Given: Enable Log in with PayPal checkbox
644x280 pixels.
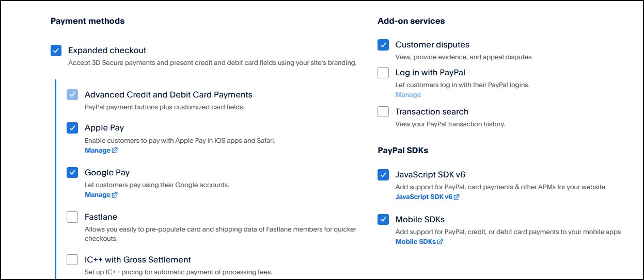Looking at the screenshot, I should click(383, 73).
